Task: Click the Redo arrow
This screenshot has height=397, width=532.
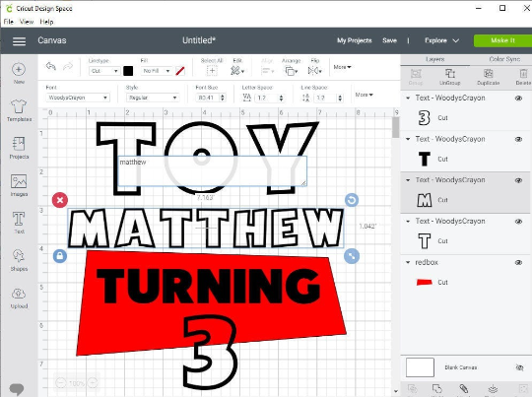Action: click(68, 66)
